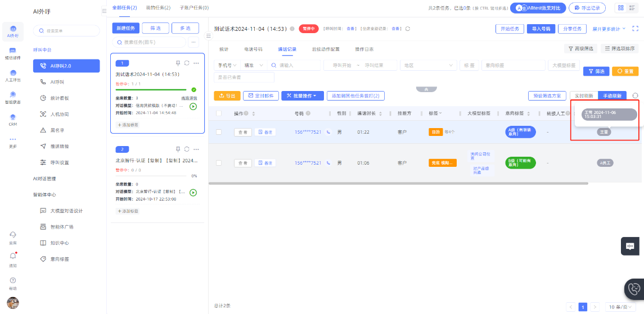The image size is (644, 314).
Task: Open the 地区 region dropdown
Action: click(427, 65)
